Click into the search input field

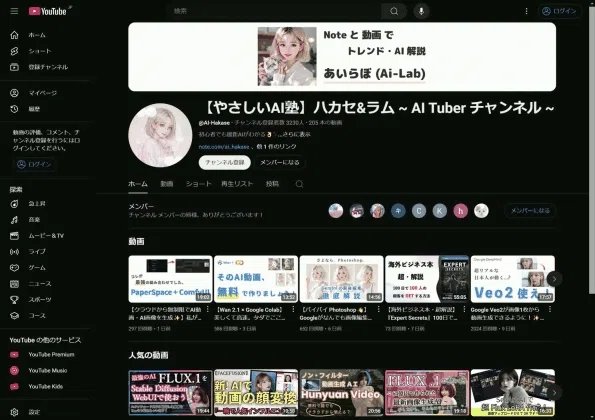(274, 11)
